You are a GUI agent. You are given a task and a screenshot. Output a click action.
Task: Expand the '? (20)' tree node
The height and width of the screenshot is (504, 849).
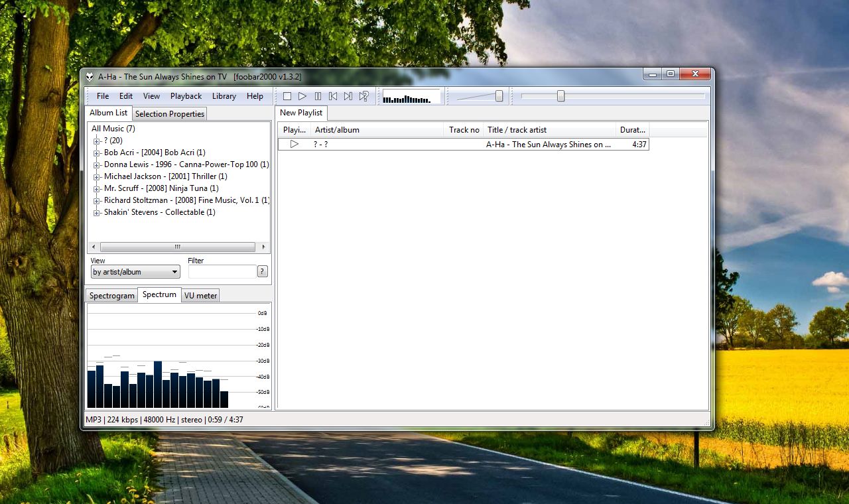[97, 141]
